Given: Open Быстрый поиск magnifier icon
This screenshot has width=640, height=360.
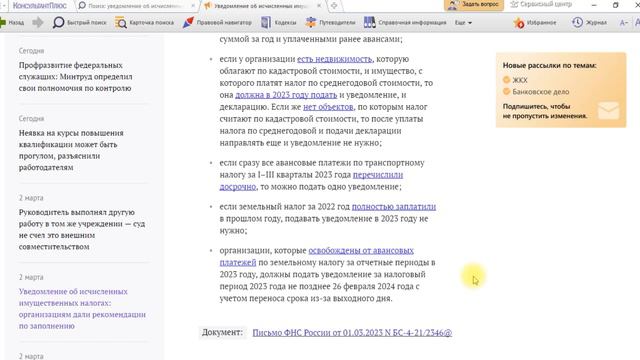Looking at the screenshot, I should pos(58,22).
